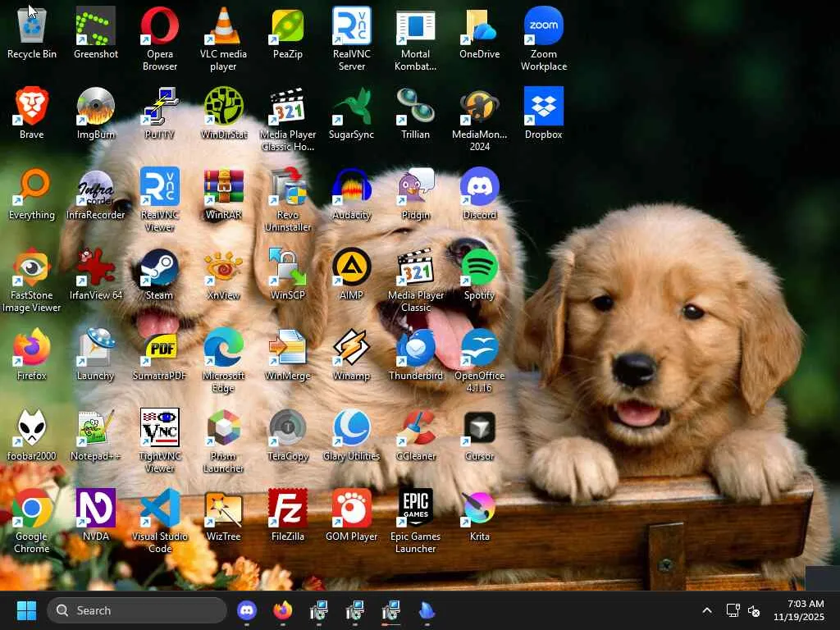Select the OpenOffice 4.1.16 shortcut
The height and width of the screenshot is (630, 840).
[x=479, y=361]
